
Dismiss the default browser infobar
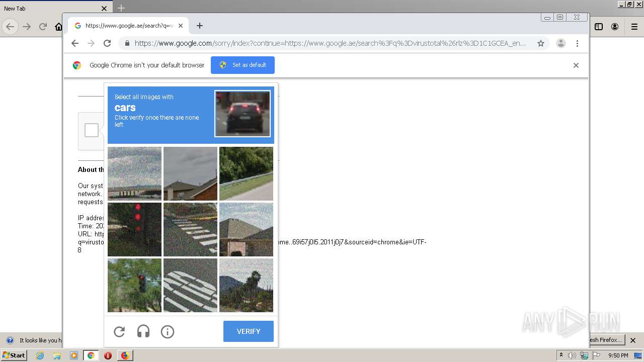(576, 65)
